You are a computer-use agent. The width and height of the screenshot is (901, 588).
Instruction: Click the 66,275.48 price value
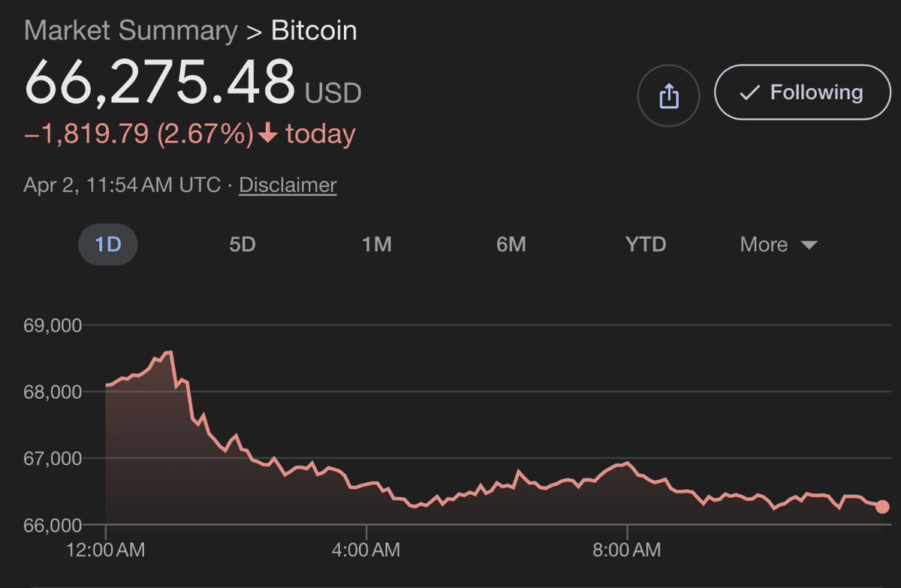coord(160,82)
